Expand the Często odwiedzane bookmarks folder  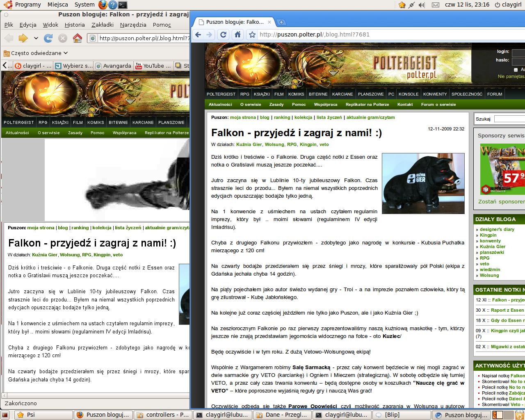(36, 53)
